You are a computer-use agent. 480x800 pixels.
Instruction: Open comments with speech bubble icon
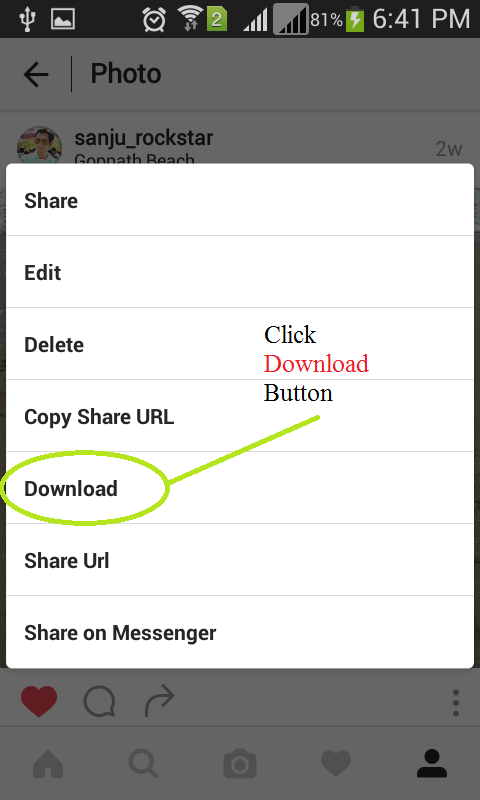99,702
